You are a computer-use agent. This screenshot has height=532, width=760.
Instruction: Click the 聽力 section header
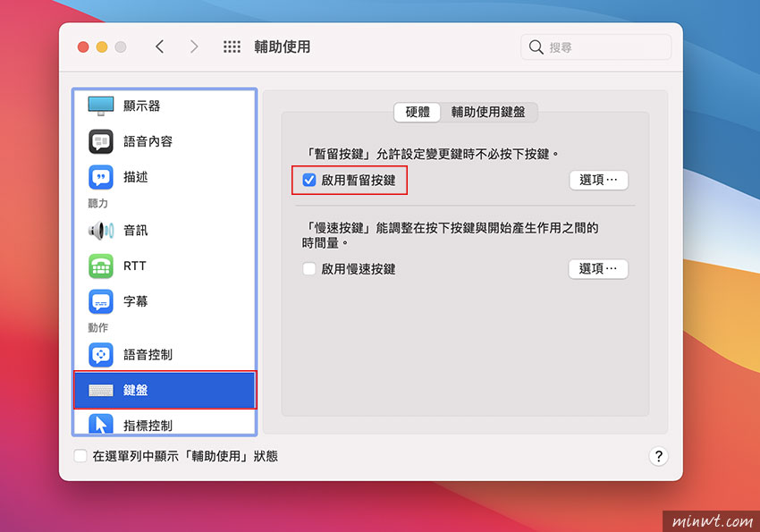(x=98, y=204)
